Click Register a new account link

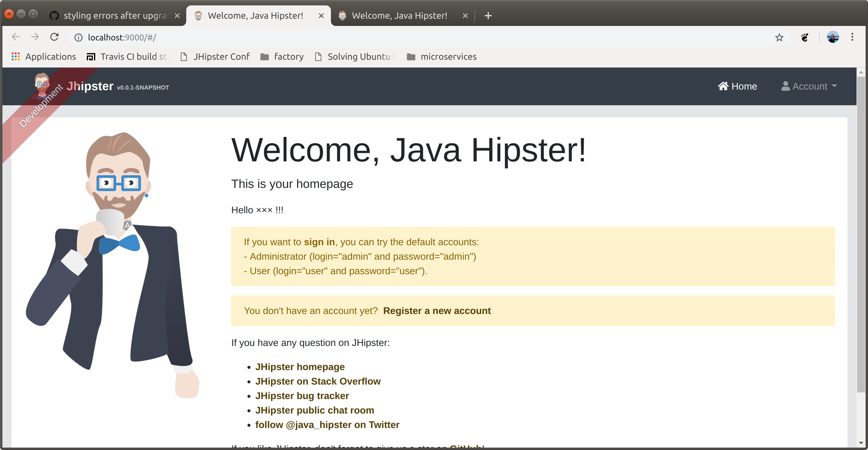tap(436, 311)
